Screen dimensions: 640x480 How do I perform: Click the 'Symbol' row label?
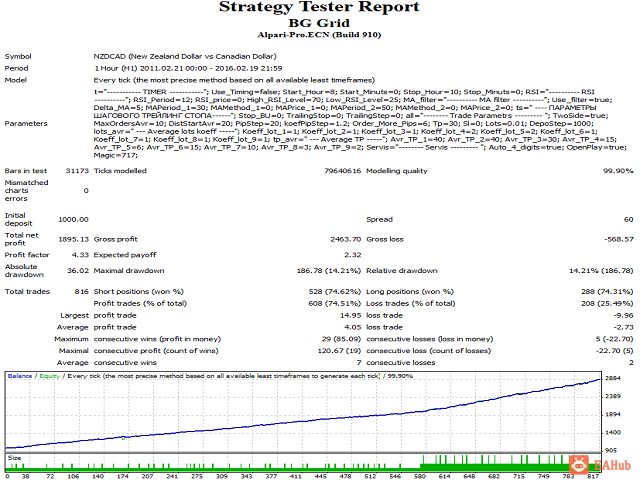[18, 56]
